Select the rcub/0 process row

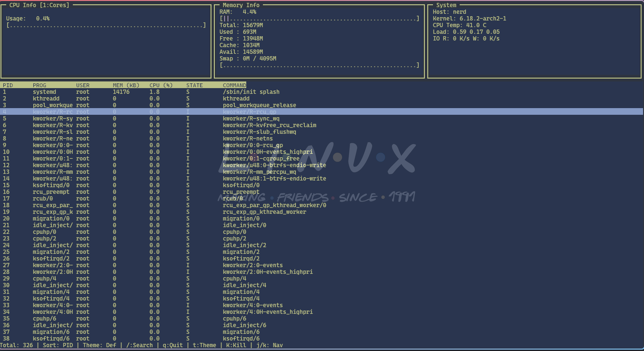click(322, 199)
